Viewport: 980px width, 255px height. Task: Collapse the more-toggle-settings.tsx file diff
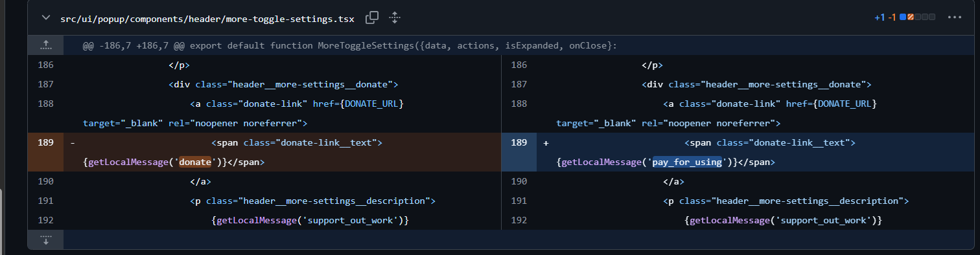[45, 18]
